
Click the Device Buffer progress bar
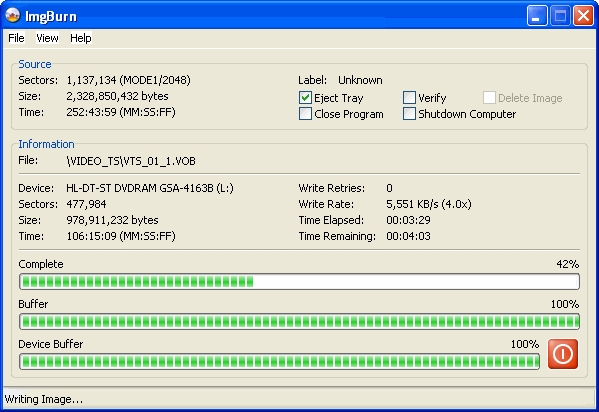pos(279,362)
